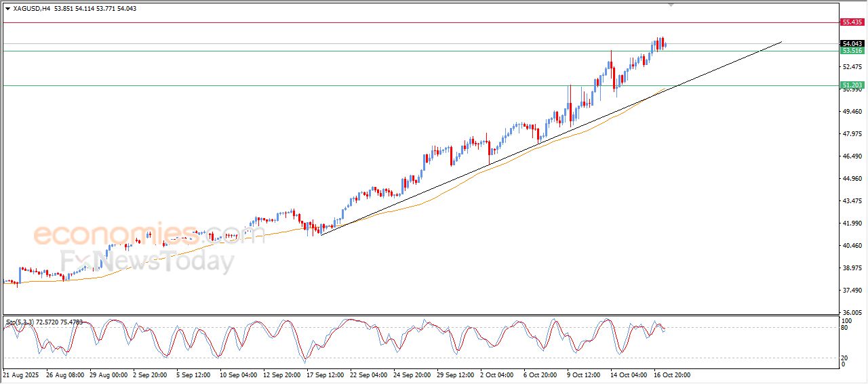The height and width of the screenshot is (384, 868).
Task: Select the red 55.435 price label
Action: click(852, 22)
